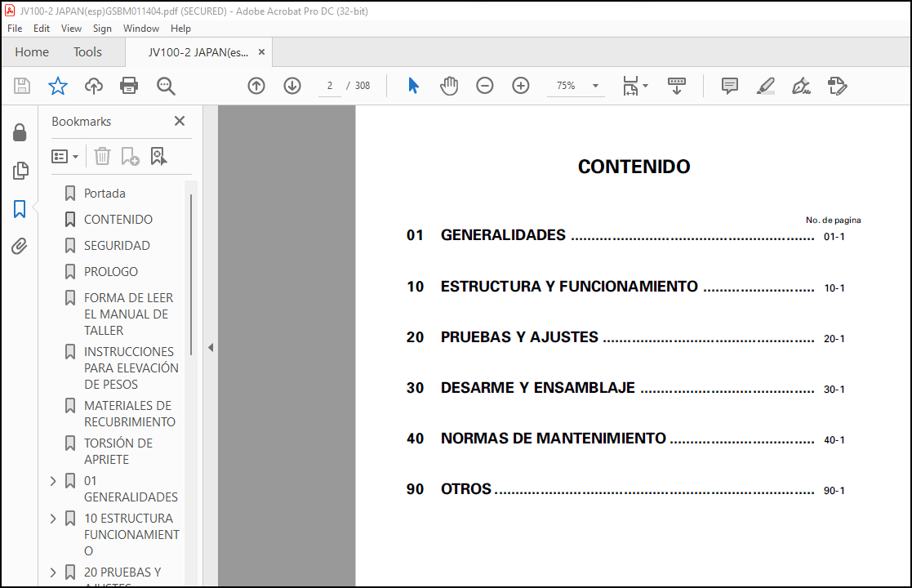Find current bookmark icon
The image size is (912, 588).
(x=158, y=157)
